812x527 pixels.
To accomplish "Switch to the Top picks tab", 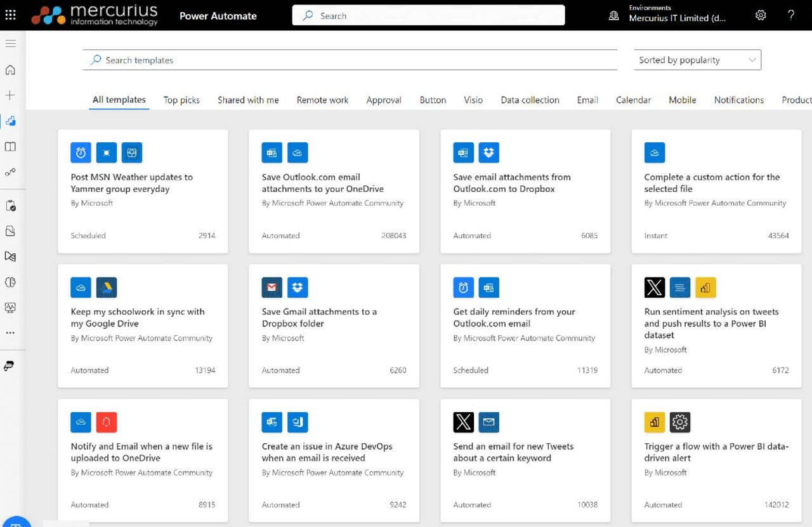I will (181, 100).
